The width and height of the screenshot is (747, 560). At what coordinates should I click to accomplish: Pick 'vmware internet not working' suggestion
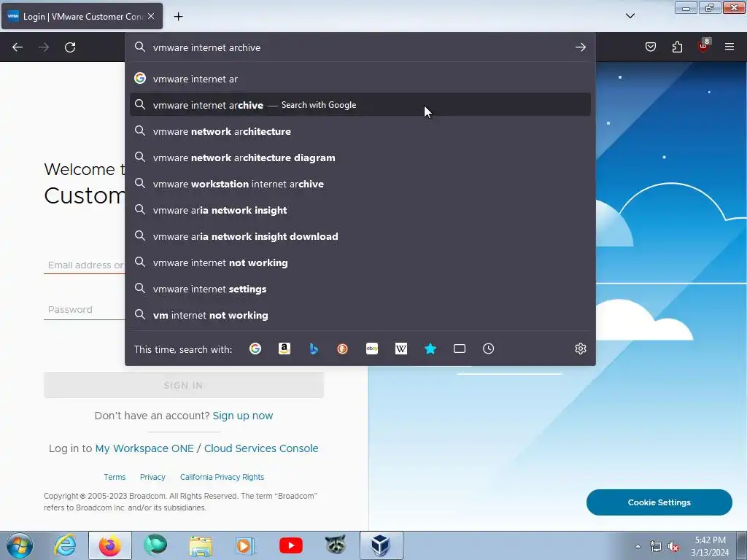point(360,262)
